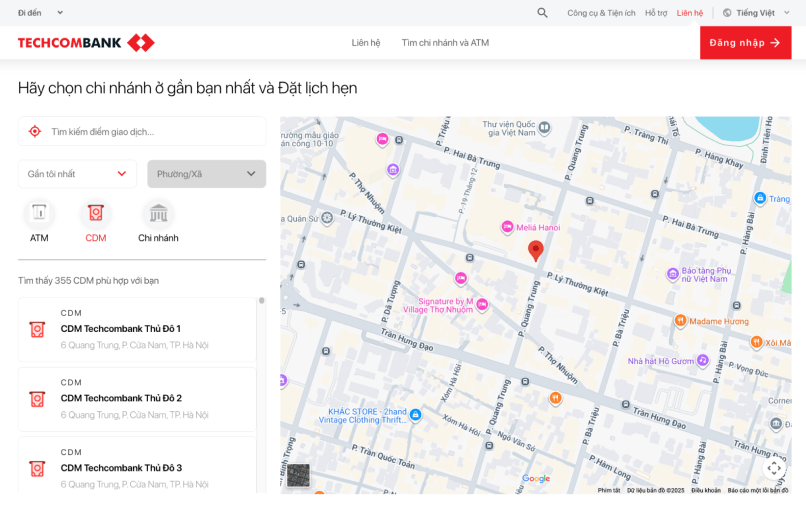Click CDM icon beside Techcombank Thủ Đô 1
Viewport: 806px width, 507px height.
[x=37, y=330]
